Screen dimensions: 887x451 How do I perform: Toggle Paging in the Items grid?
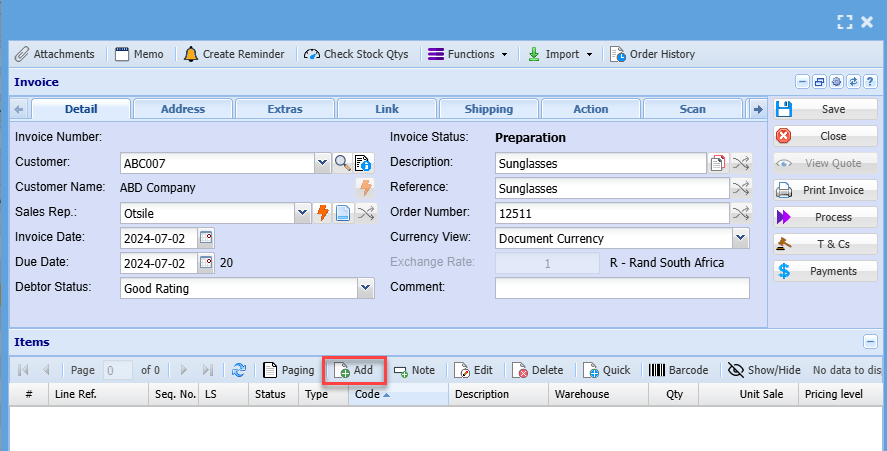[x=288, y=370]
